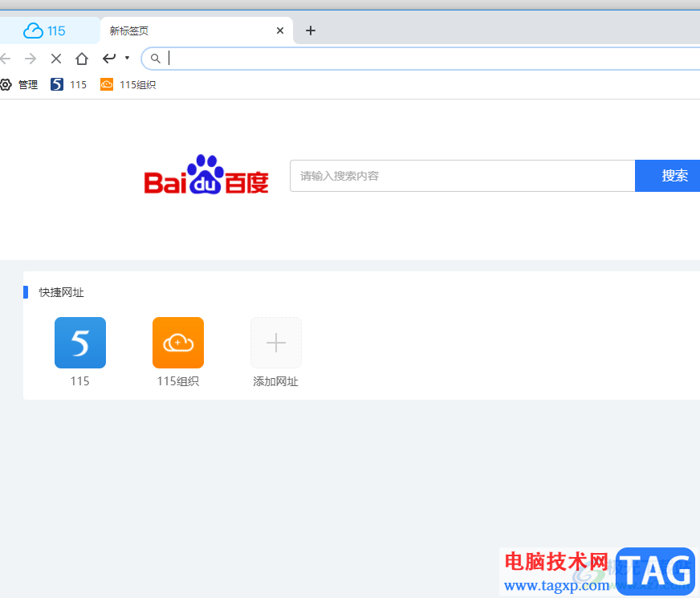Open the 115组织 bookmark in bookmarks bar

click(128, 84)
